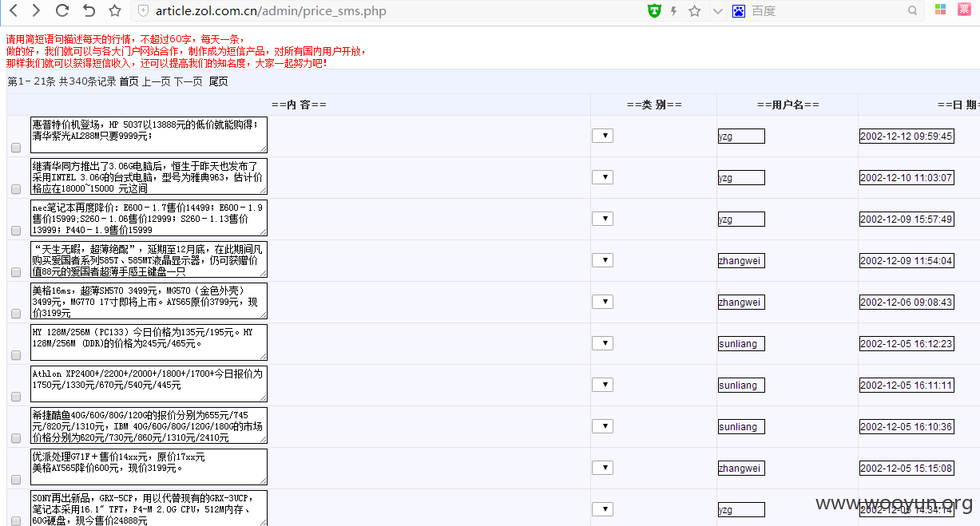980x526 pixels.
Task: Reload the page with the refresh icon
Action: pyautogui.click(x=61, y=10)
